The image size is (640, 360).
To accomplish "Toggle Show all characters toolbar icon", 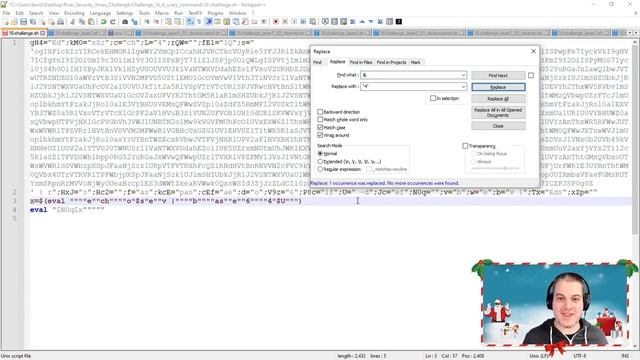I will coord(199,22).
